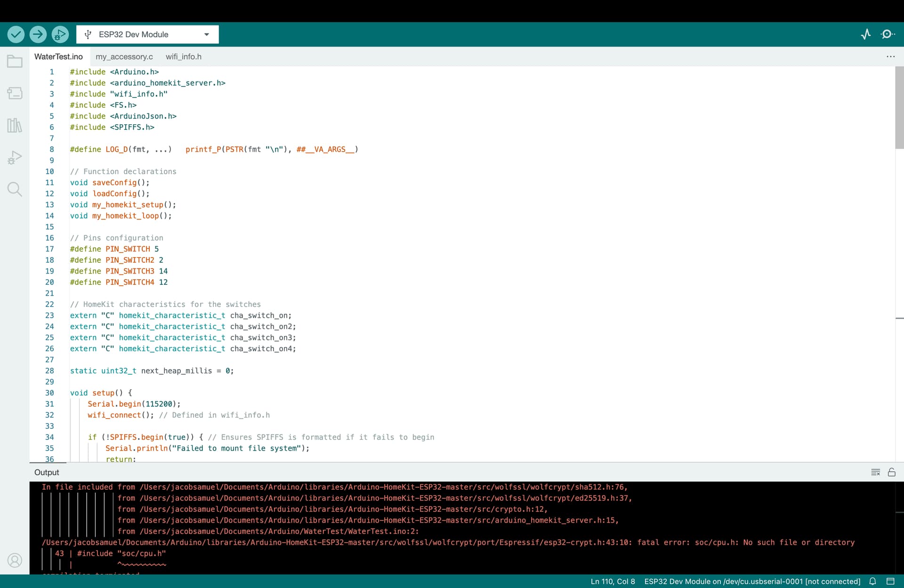Switch to the wifi_info.h tab
The height and width of the screenshot is (588, 904).
(184, 56)
